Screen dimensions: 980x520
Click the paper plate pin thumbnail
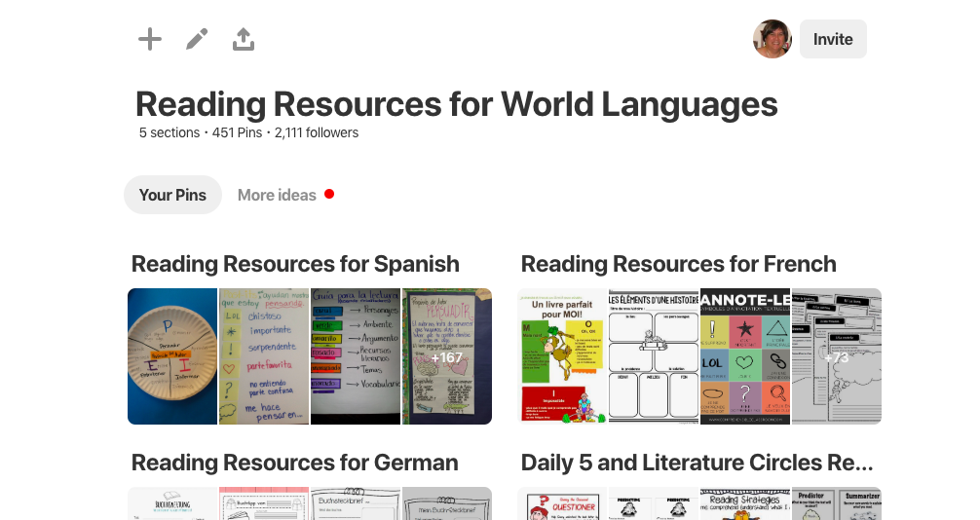(172, 356)
